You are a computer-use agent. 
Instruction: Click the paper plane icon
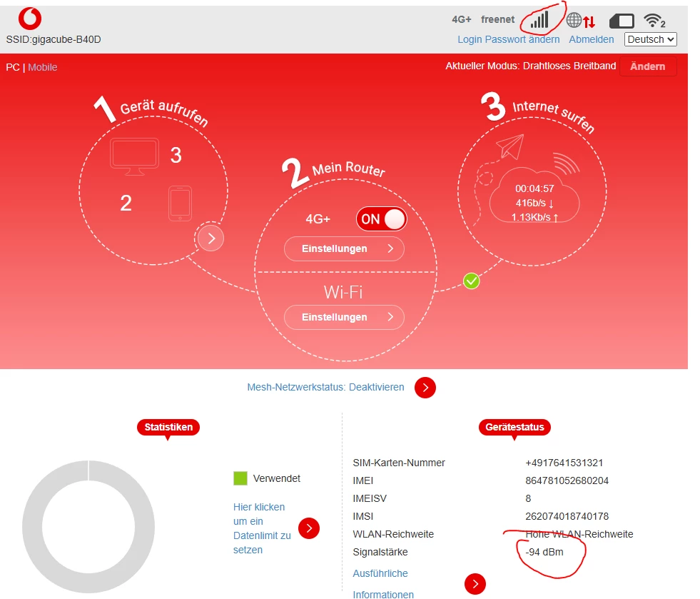(x=510, y=146)
